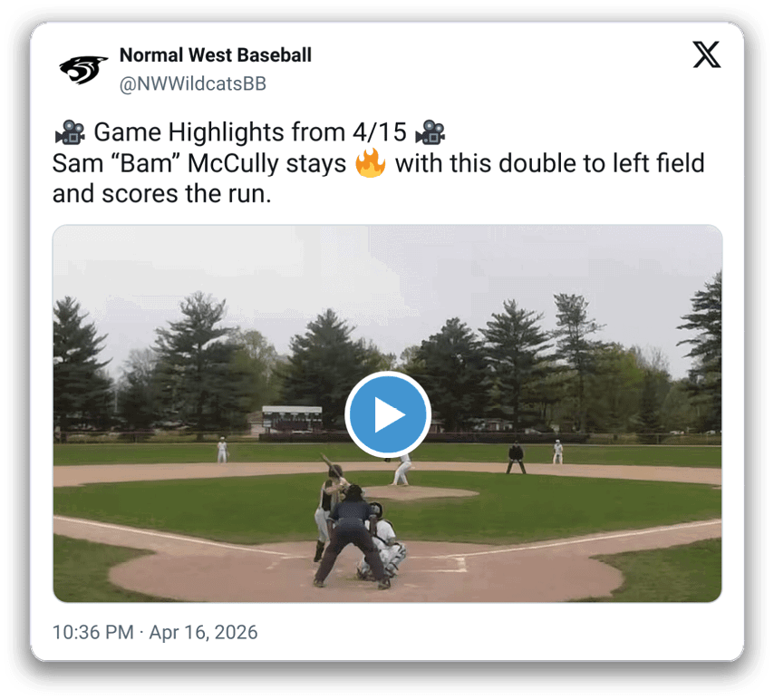
Task: Click the Apr 16, 2026 date
Action: (203, 632)
